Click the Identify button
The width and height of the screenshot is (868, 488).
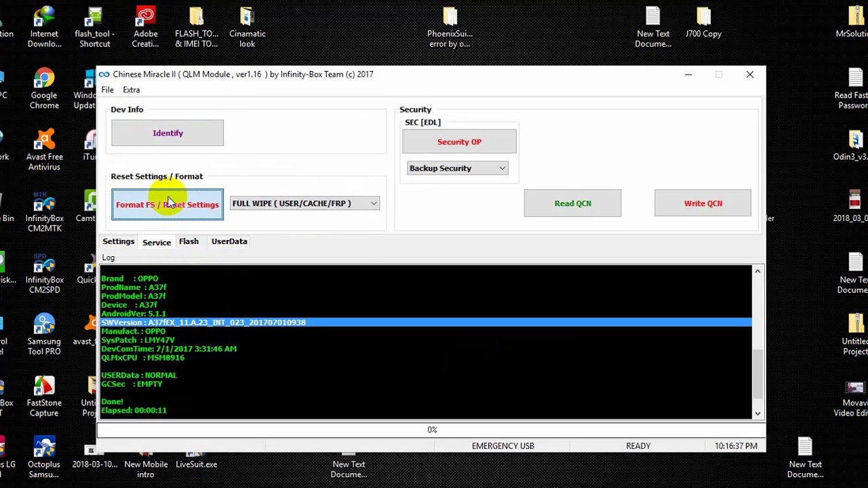[167, 133]
